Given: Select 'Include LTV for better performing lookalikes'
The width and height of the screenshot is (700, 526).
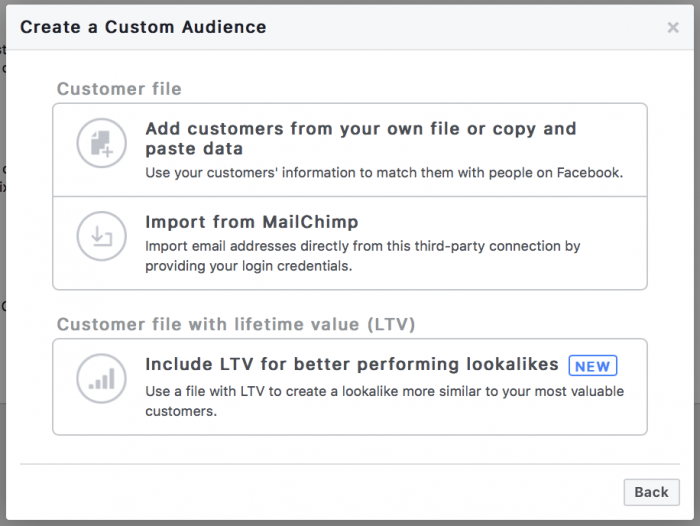Looking at the screenshot, I should pyautogui.click(x=351, y=365).
